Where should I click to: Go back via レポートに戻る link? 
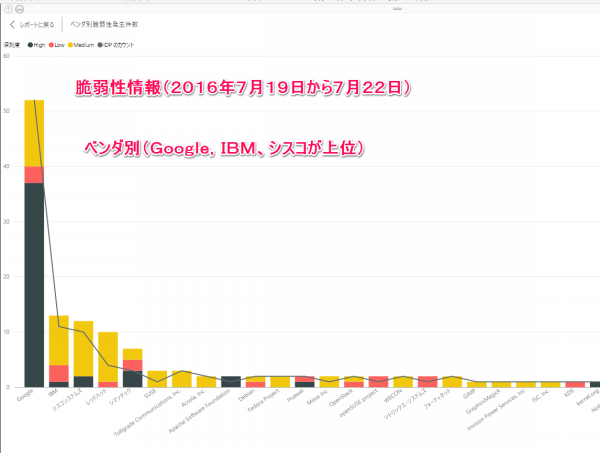point(37,24)
